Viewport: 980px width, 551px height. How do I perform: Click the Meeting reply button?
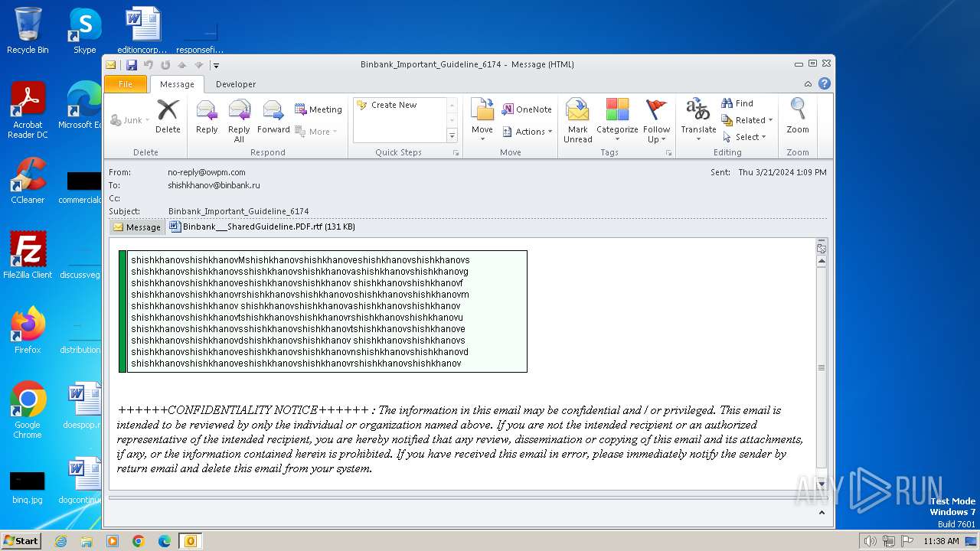(318, 109)
